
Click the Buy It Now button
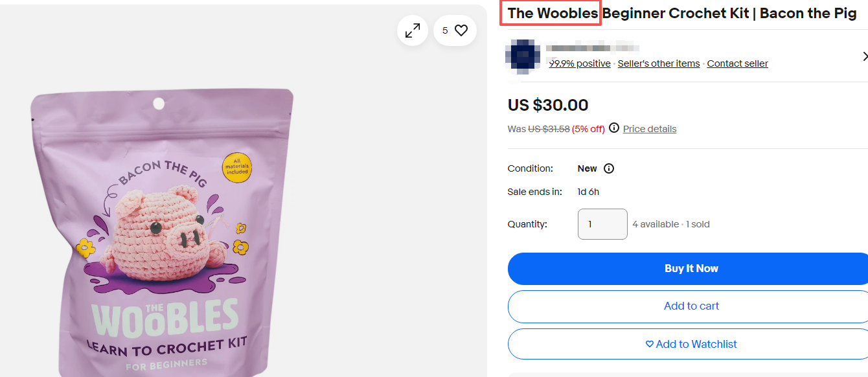690,268
